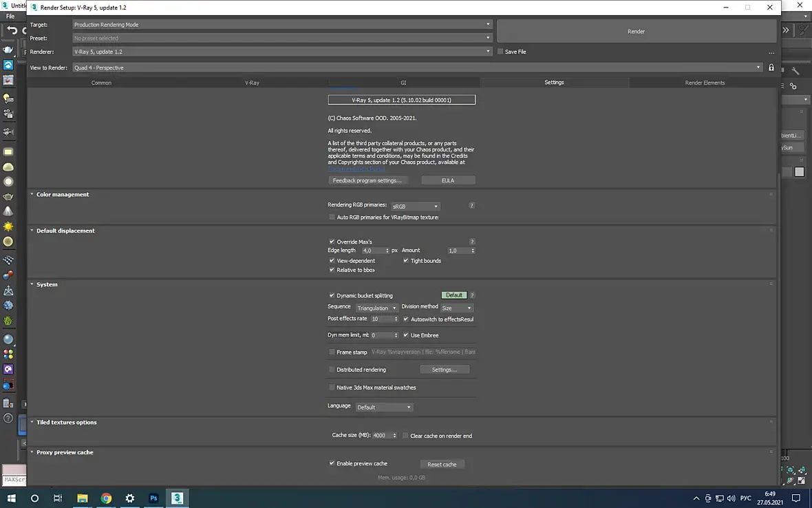
Task: Click the light bulb lister icon
Action: click(8, 98)
